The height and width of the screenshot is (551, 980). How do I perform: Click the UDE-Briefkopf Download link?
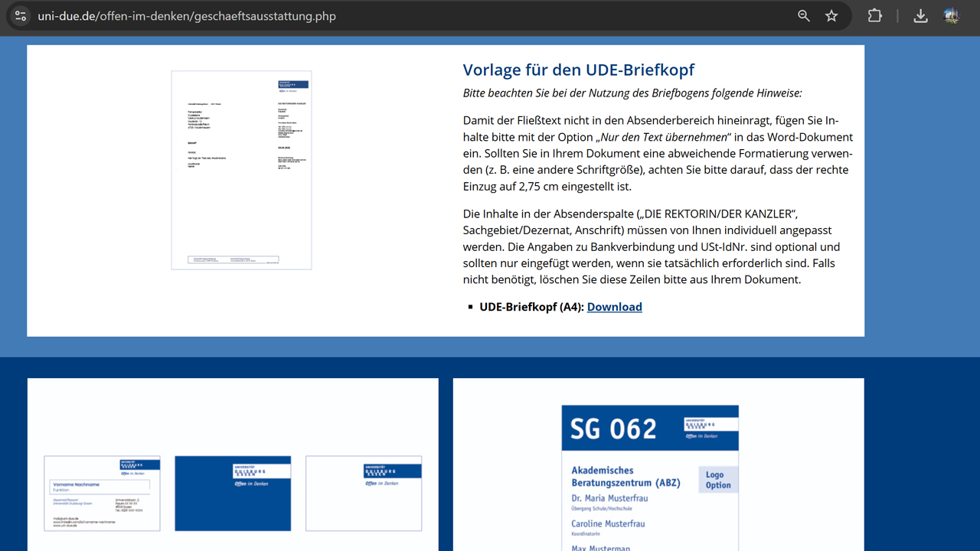[x=614, y=307]
